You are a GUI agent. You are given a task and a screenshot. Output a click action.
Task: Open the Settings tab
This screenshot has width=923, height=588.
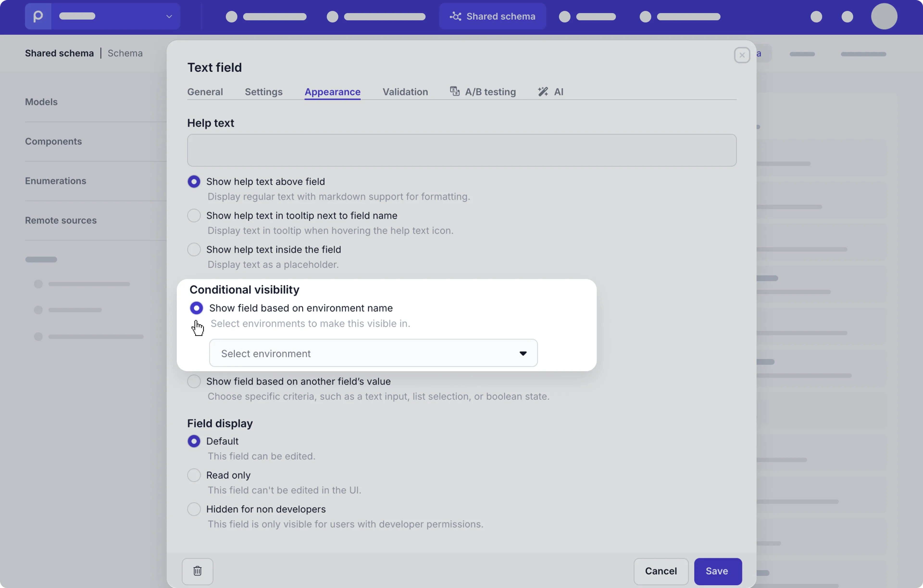[x=264, y=92]
